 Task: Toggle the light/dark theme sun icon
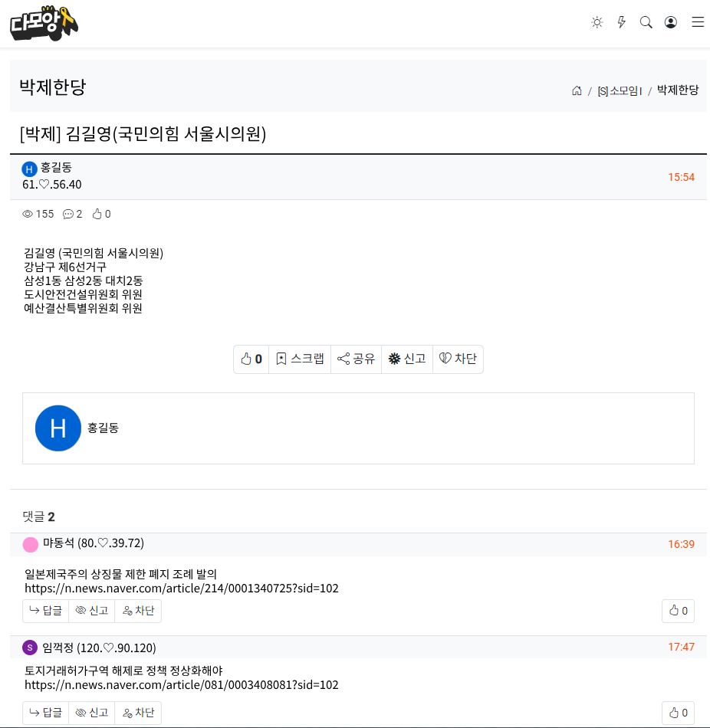597,22
